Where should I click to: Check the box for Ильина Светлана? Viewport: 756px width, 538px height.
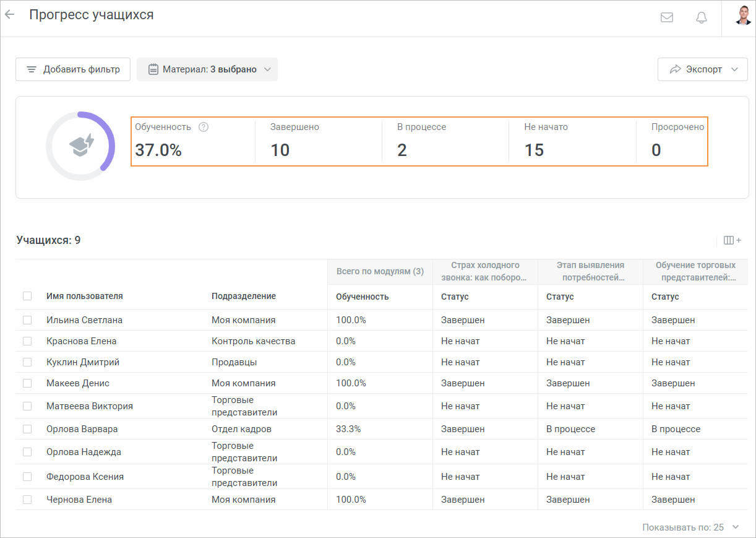[27, 320]
